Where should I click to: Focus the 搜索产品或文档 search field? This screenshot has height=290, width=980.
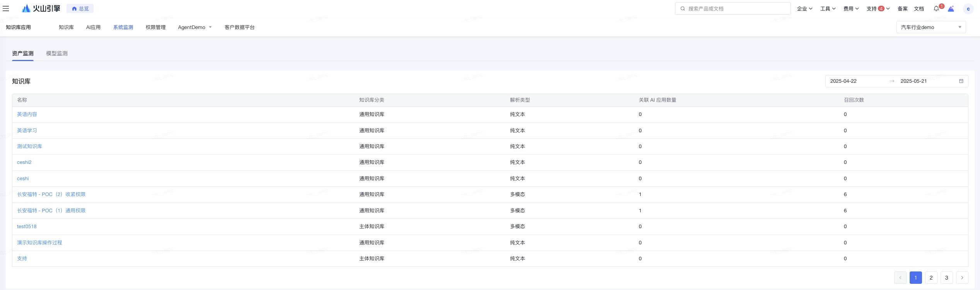tap(733, 9)
